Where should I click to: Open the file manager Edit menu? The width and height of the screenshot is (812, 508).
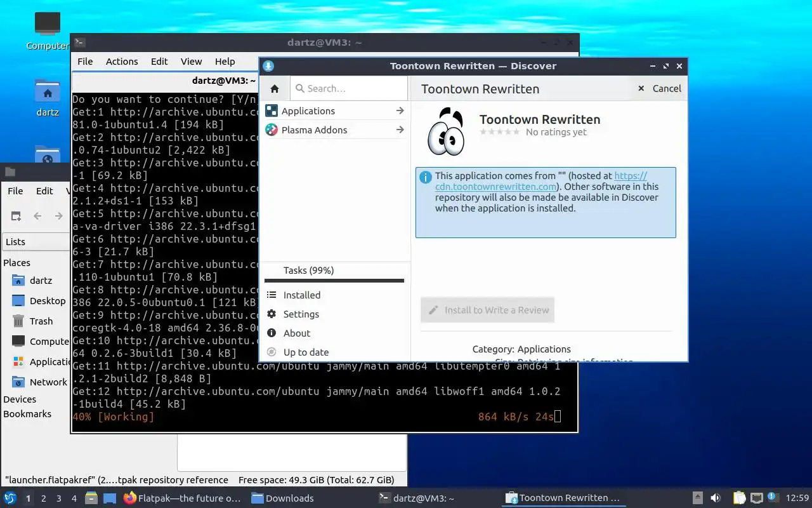[44, 190]
